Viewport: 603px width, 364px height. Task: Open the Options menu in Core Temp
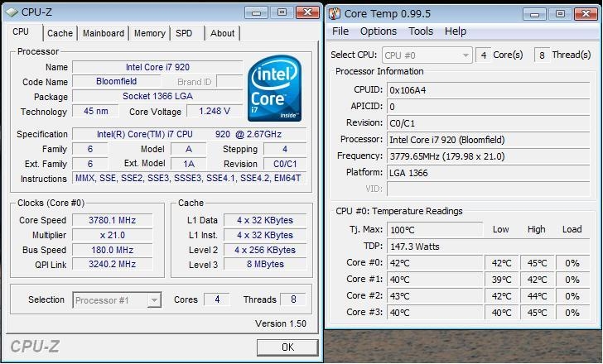[379, 31]
